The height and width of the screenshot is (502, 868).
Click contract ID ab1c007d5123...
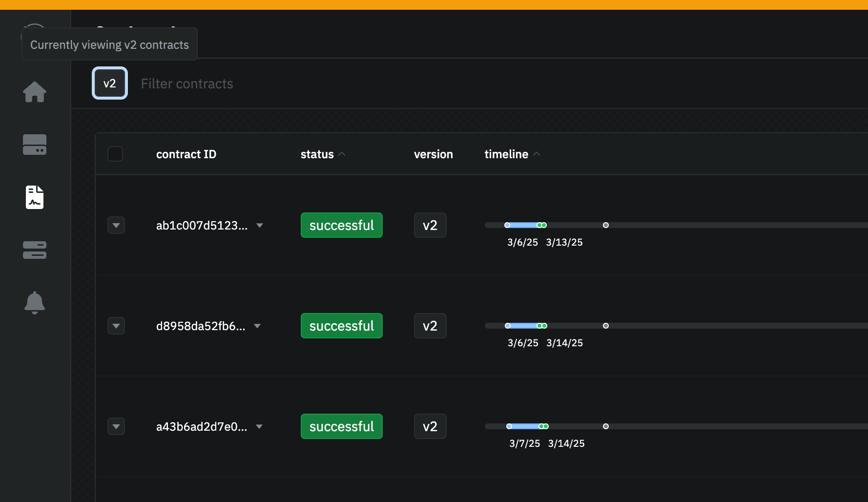(202, 226)
